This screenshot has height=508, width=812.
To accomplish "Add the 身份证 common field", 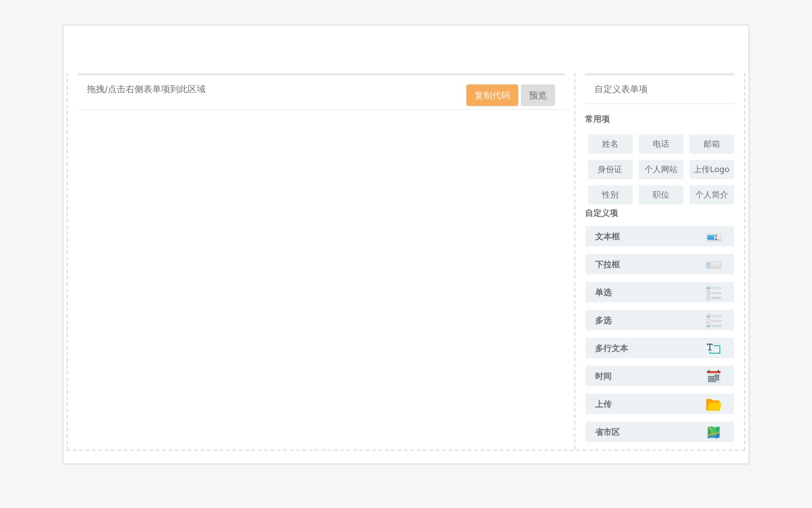I will [x=610, y=170].
